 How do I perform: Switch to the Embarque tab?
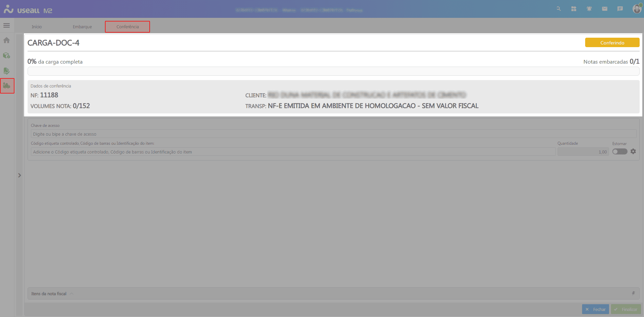[x=82, y=27]
